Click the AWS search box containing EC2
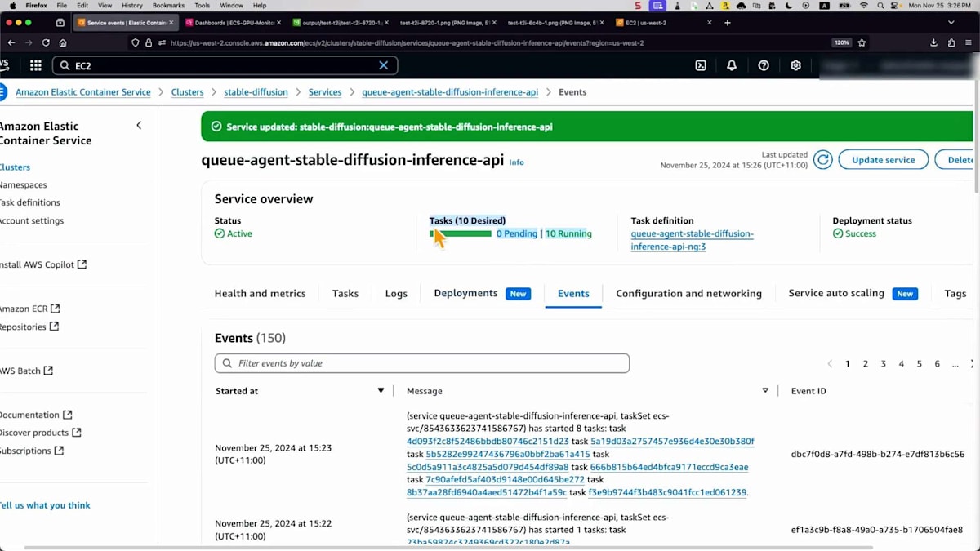Image resolution: width=980 pixels, height=551 pixels. coord(225,65)
